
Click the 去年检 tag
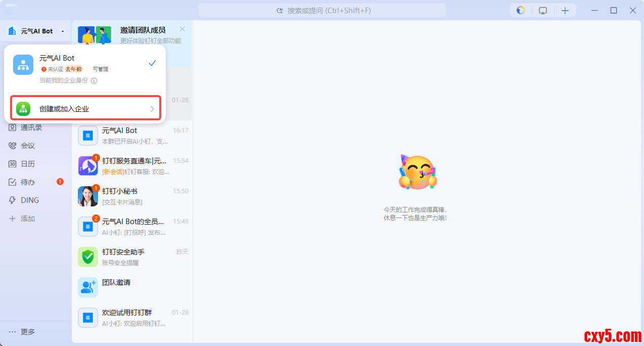click(74, 69)
